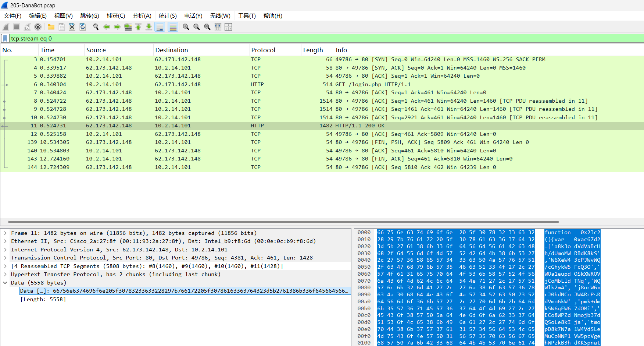Select packet 3 SYN row

322,59
